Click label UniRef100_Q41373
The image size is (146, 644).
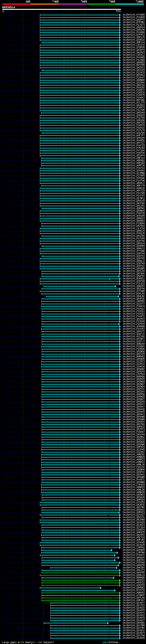134,570
